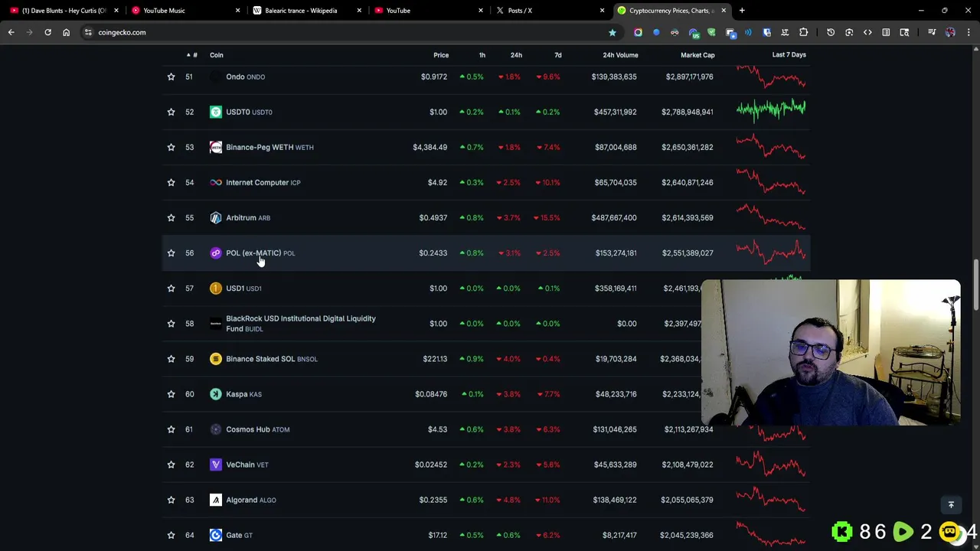Sort by the Price column header

(x=441, y=55)
